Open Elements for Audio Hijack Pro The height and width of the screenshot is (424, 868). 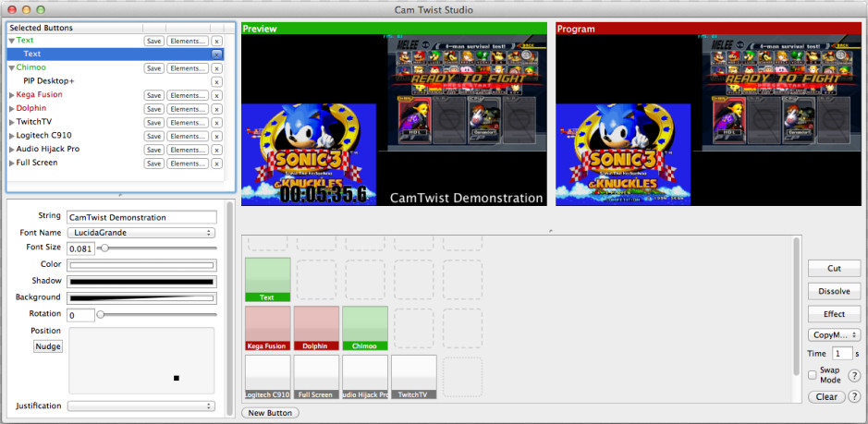click(x=188, y=150)
